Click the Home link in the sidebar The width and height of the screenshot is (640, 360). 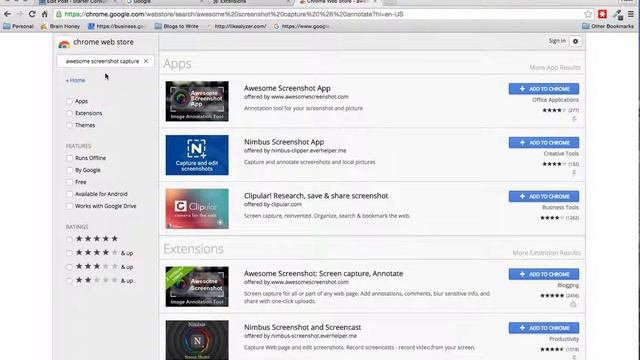coord(76,80)
